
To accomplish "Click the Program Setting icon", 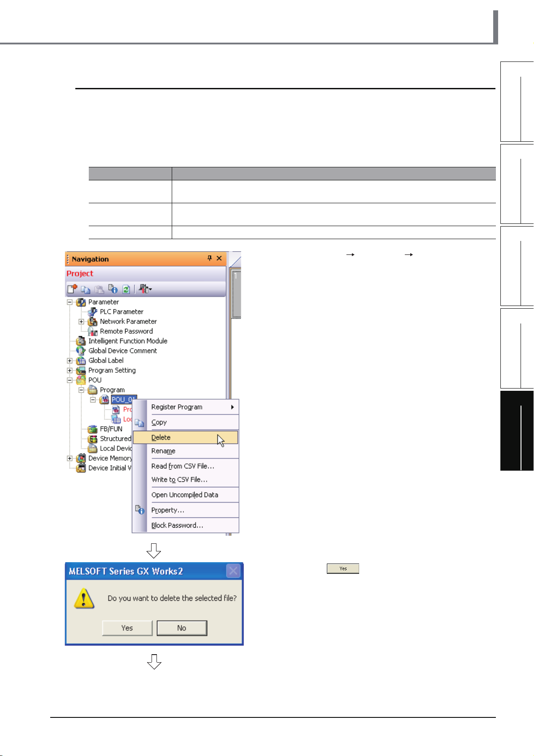I will (81, 371).
